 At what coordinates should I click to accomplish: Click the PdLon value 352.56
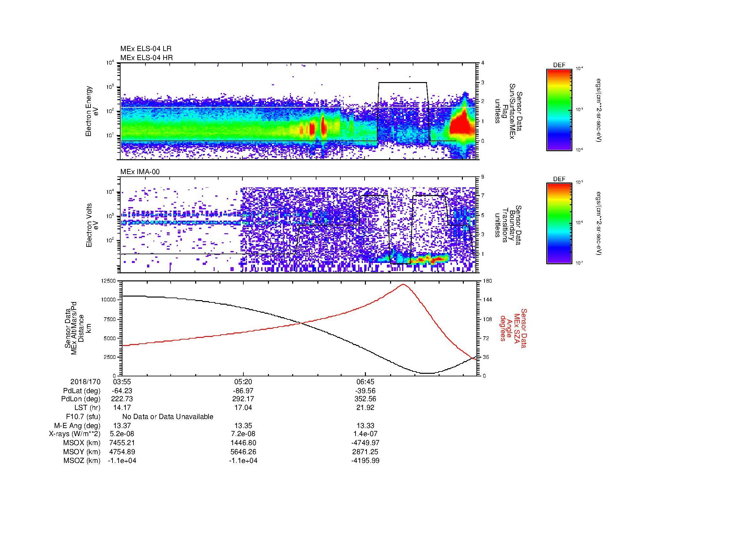(365, 399)
